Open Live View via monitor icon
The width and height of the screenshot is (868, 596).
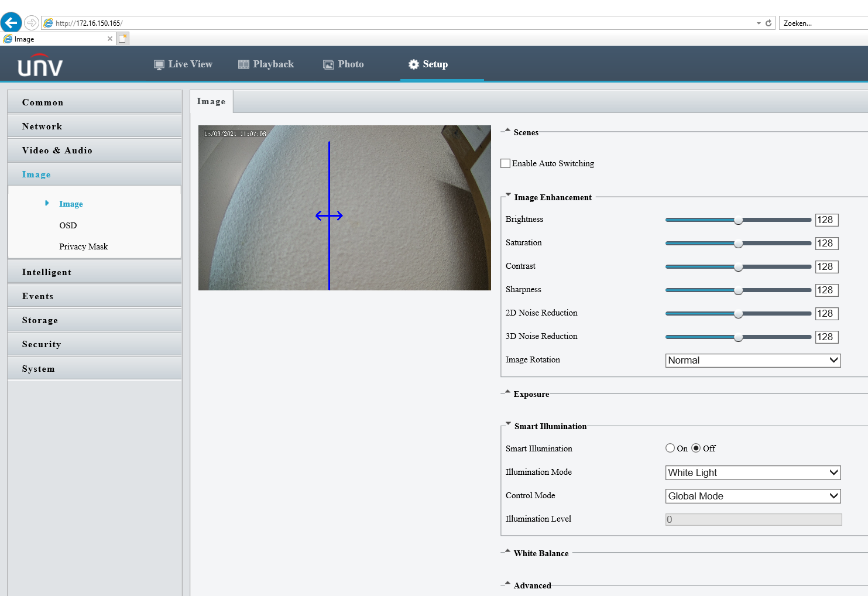[159, 64]
